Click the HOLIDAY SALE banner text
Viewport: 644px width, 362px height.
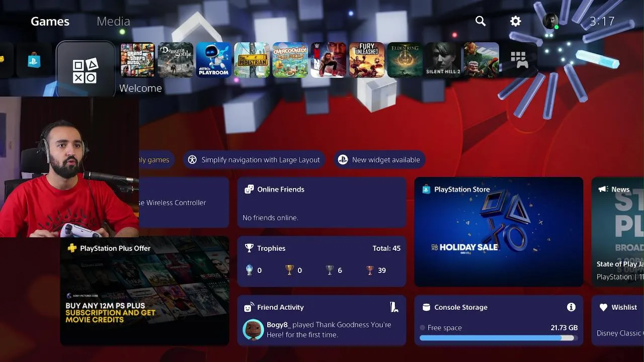pyautogui.click(x=468, y=247)
